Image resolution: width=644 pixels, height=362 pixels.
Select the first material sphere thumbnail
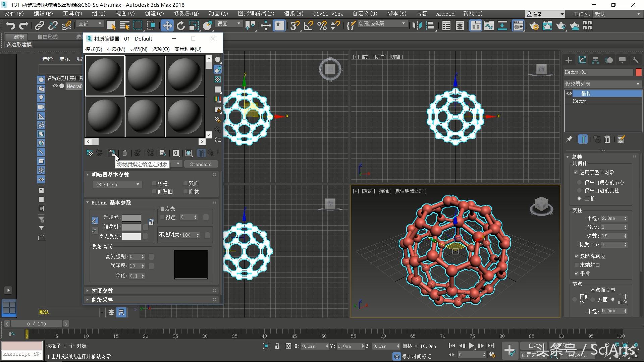click(x=105, y=75)
